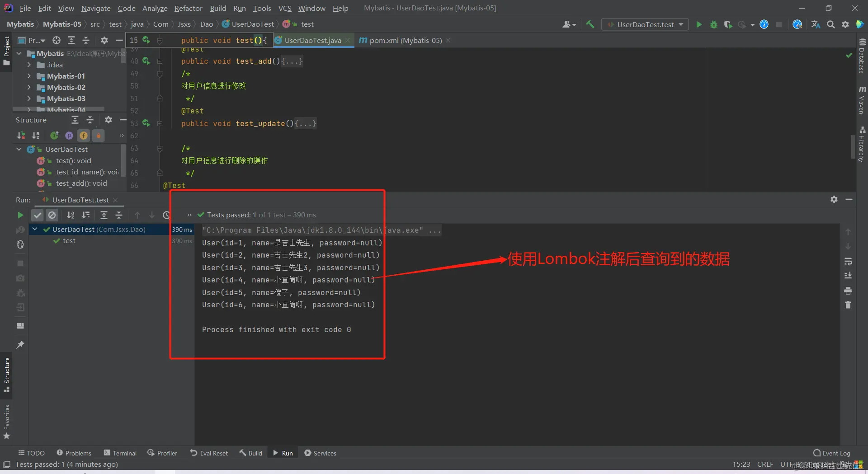Open the Navigate menu

coord(96,8)
